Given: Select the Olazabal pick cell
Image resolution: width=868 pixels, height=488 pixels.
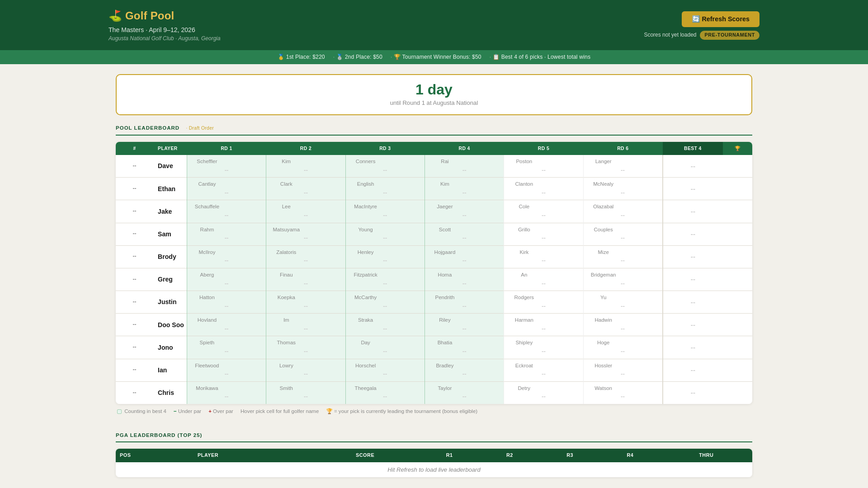Looking at the screenshot, I should pos(623,211).
